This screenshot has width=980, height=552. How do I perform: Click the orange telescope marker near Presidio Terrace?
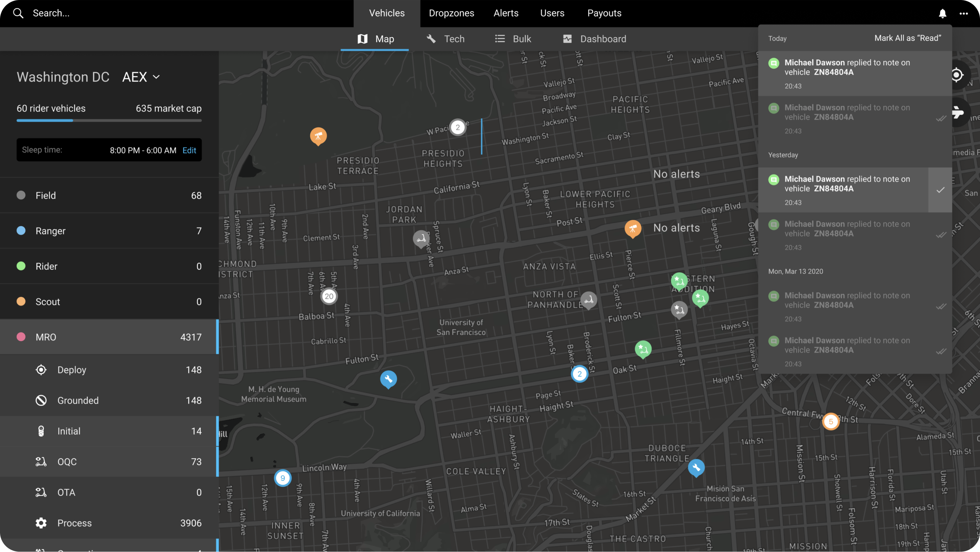click(318, 137)
